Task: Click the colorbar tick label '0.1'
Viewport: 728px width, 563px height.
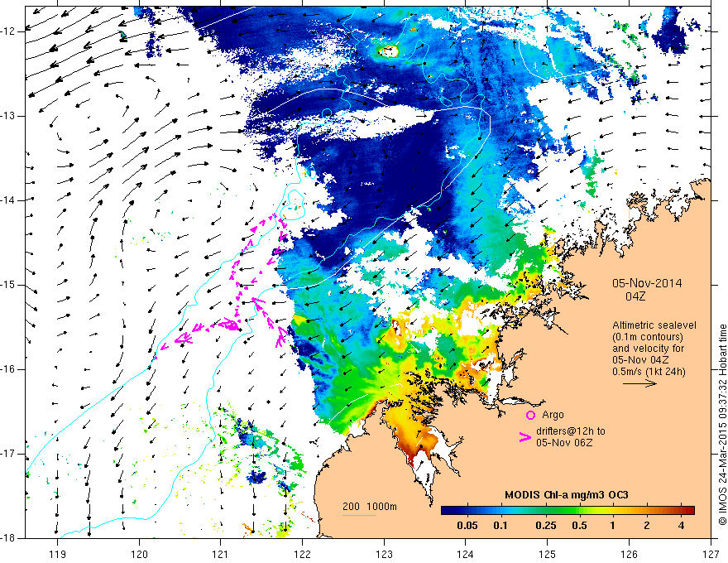Action: tap(500, 526)
